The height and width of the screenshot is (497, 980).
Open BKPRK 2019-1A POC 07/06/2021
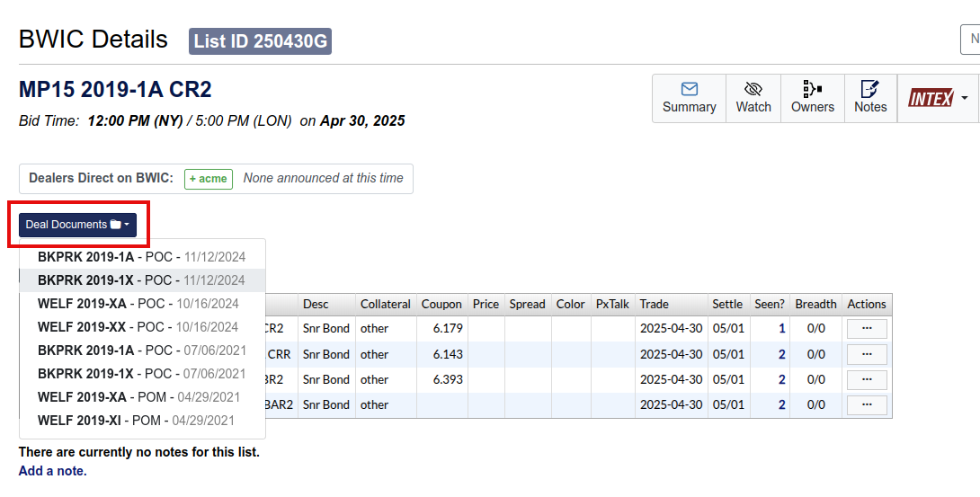[x=141, y=351]
